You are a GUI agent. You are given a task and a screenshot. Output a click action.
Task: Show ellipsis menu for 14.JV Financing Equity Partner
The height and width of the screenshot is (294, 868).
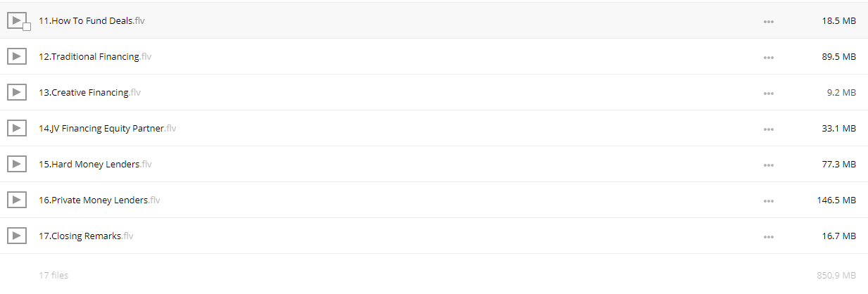click(768, 129)
